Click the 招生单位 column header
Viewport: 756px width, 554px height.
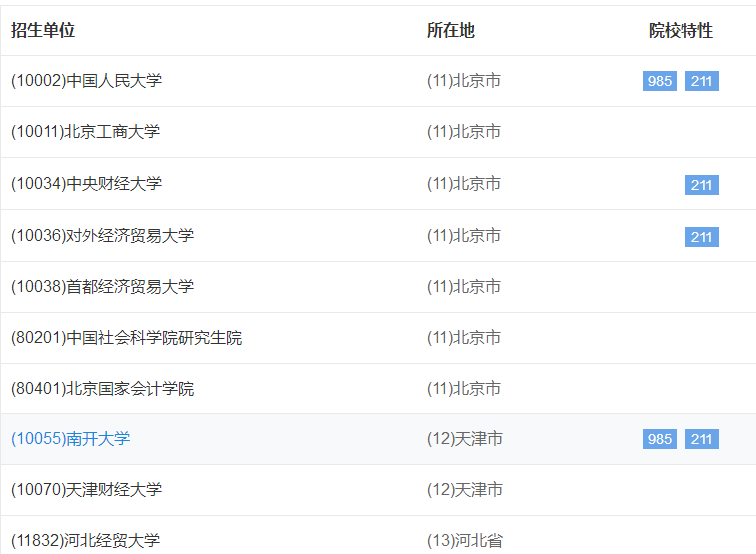click(43, 30)
